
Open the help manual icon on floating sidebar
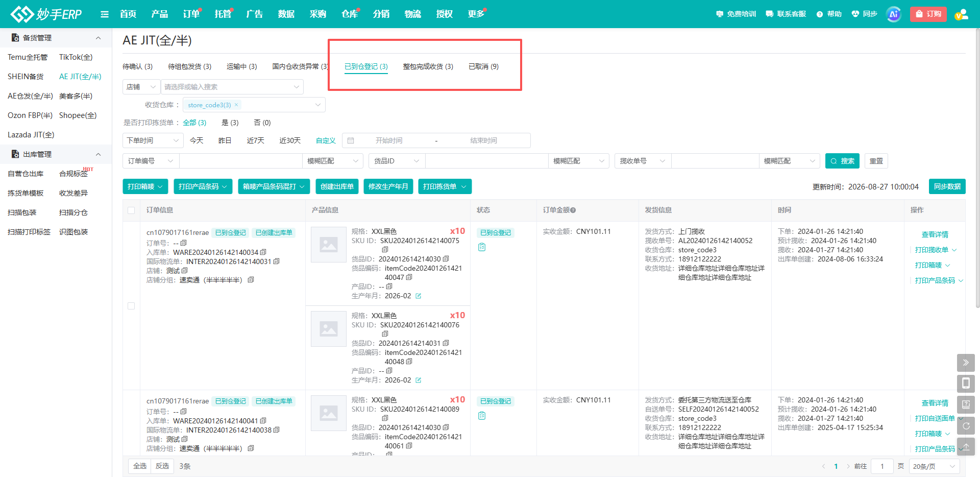point(966,404)
